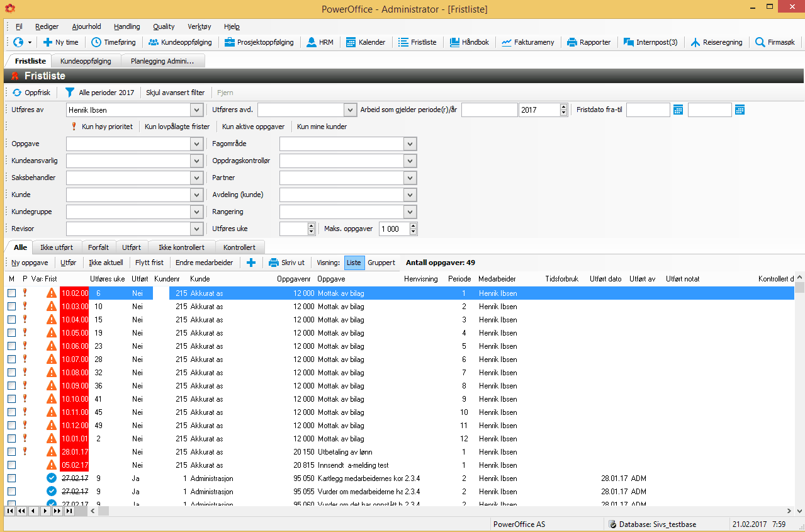Screen dimensions: 805x532
Task: Open the Fagområde dropdown
Action: pyautogui.click(x=410, y=144)
